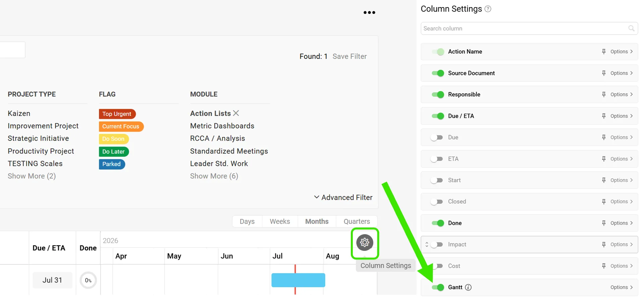Pin the Action Name column
This screenshot has height=301, width=644.
click(x=604, y=52)
